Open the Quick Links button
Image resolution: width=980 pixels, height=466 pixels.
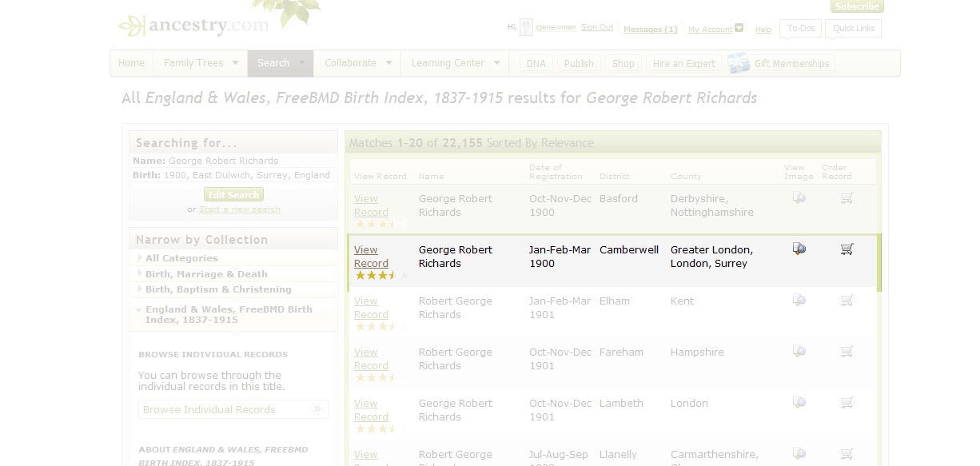854,28
